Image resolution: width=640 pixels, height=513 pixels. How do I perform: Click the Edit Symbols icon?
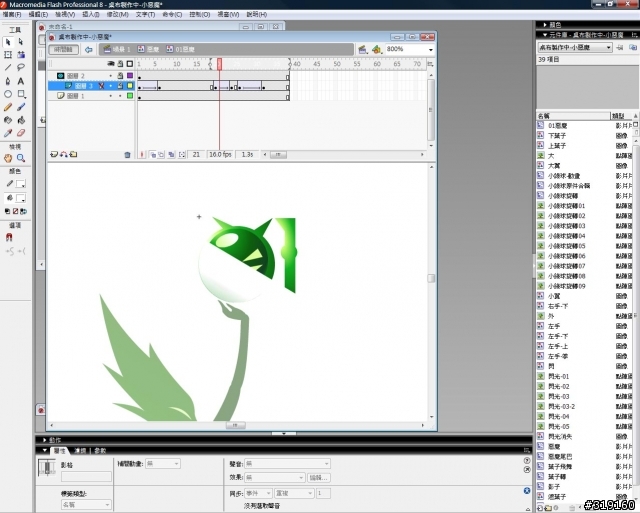click(377, 49)
